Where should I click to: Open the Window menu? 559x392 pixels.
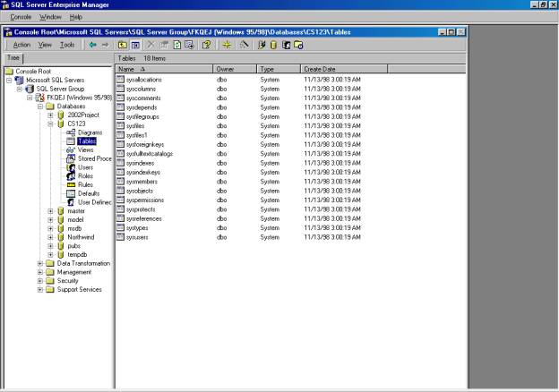click(x=51, y=17)
